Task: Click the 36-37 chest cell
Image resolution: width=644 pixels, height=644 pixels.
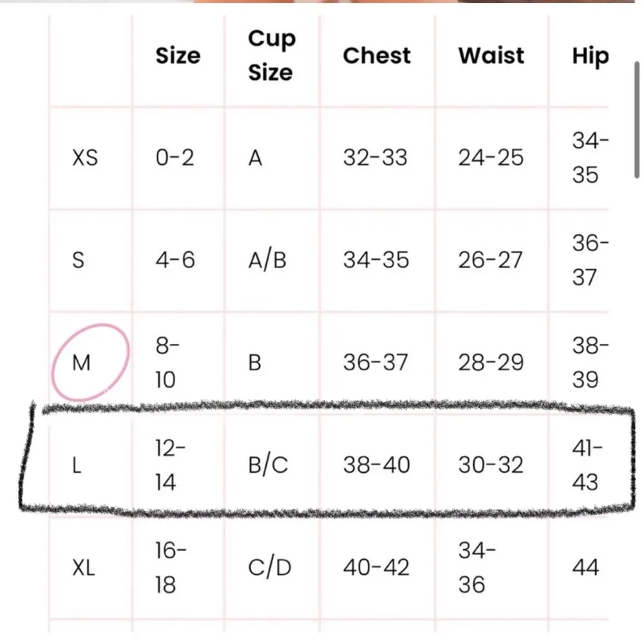Action: 375,363
